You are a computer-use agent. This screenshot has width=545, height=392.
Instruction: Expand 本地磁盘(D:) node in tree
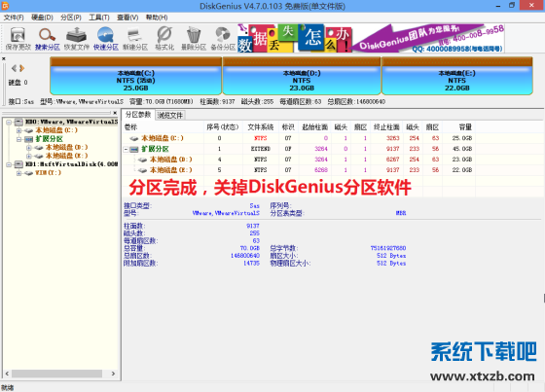pos(29,147)
